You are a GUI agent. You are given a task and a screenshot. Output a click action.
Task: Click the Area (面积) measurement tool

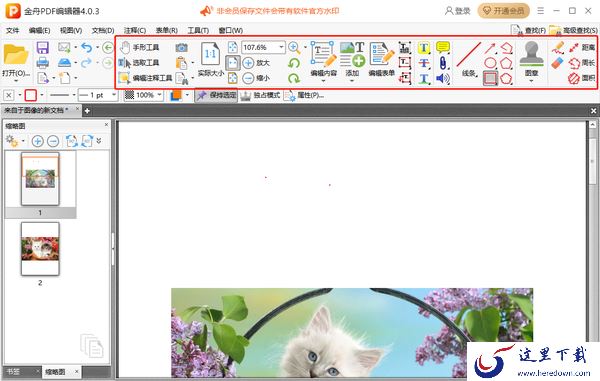[582, 78]
